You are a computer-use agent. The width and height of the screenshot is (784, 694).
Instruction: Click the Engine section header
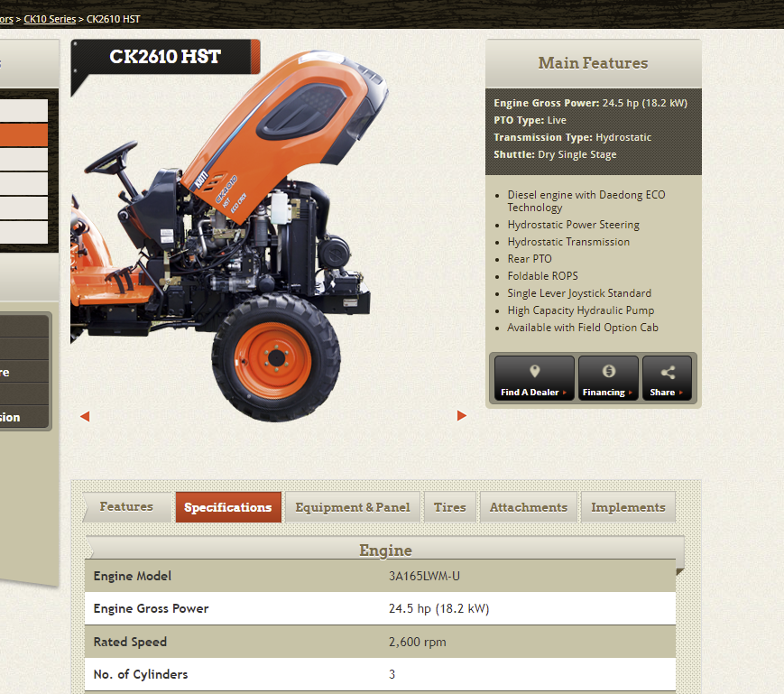click(x=385, y=551)
